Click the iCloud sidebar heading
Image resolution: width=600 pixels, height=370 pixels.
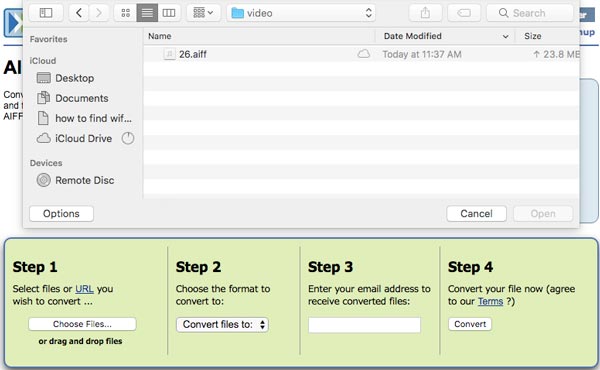pos(43,61)
